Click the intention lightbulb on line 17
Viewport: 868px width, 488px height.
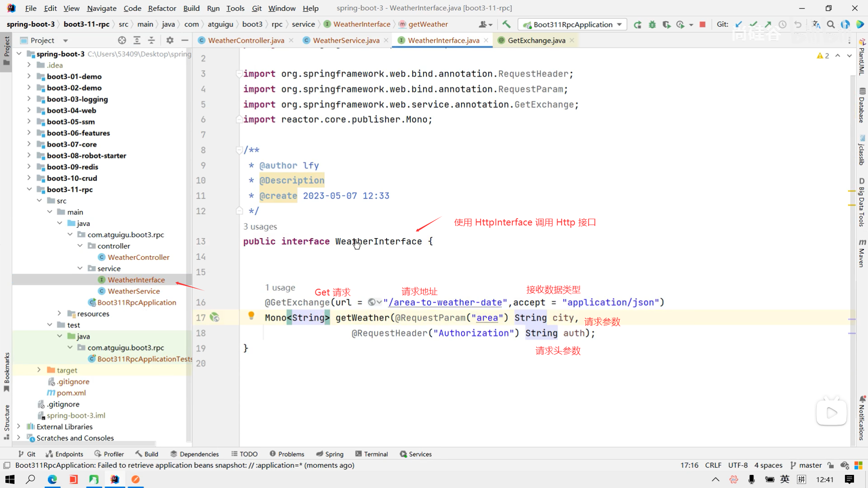pos(251,315)
